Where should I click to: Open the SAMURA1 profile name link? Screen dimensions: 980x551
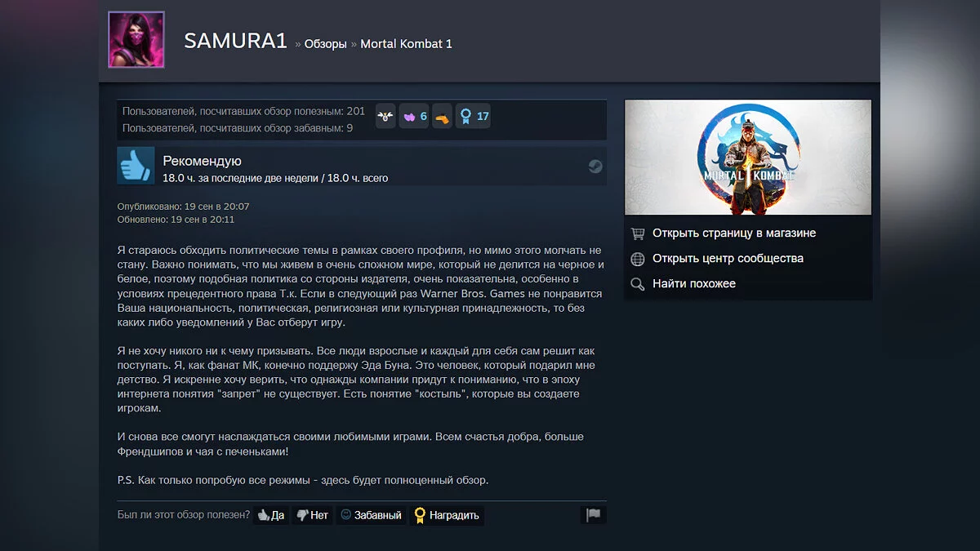point(235,41)
